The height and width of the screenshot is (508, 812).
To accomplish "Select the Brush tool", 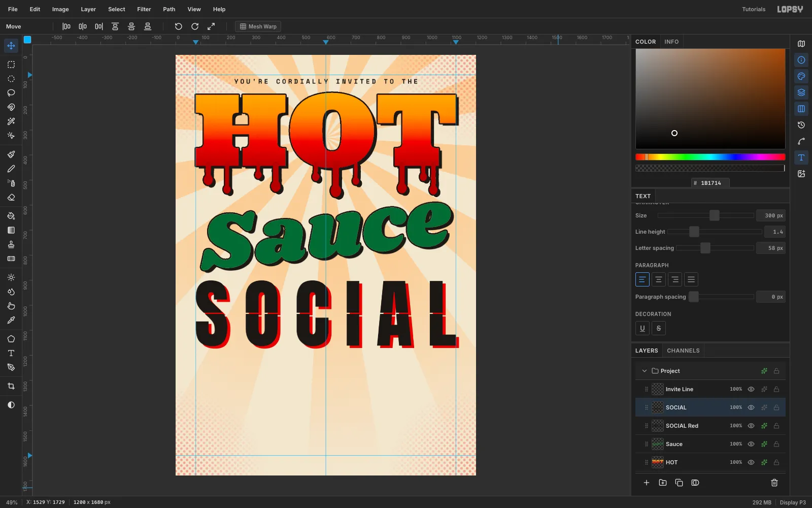I will point(11,154).
